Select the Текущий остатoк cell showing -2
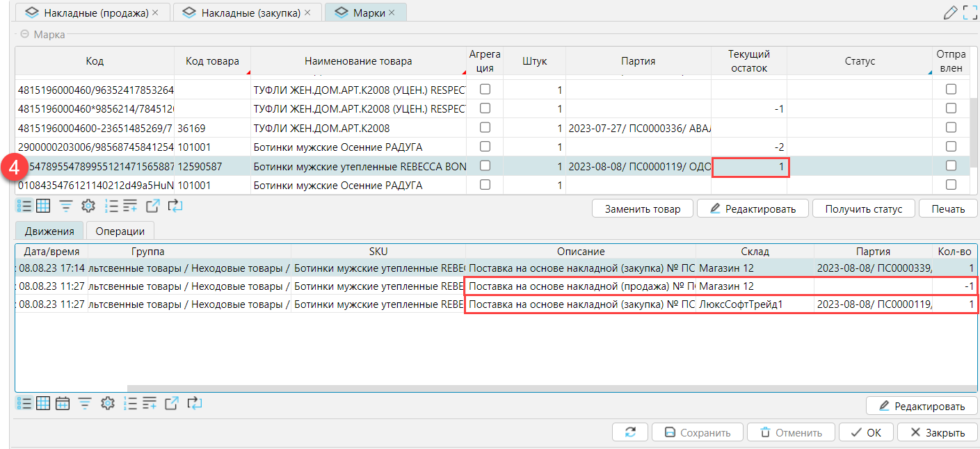 pyautogui.click(x=749, y=147)
